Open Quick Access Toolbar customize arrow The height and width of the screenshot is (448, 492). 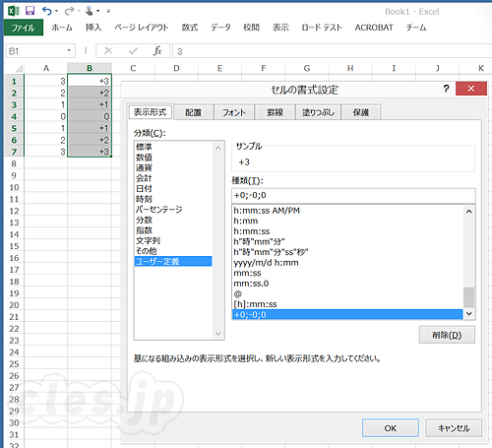point(108,11)
